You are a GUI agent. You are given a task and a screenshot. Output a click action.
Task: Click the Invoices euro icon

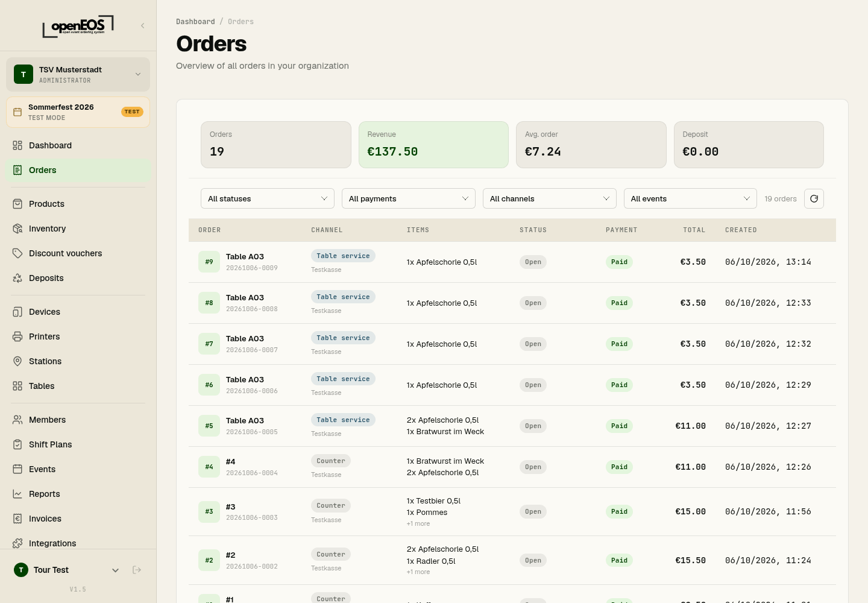click(x=17, y=519)
